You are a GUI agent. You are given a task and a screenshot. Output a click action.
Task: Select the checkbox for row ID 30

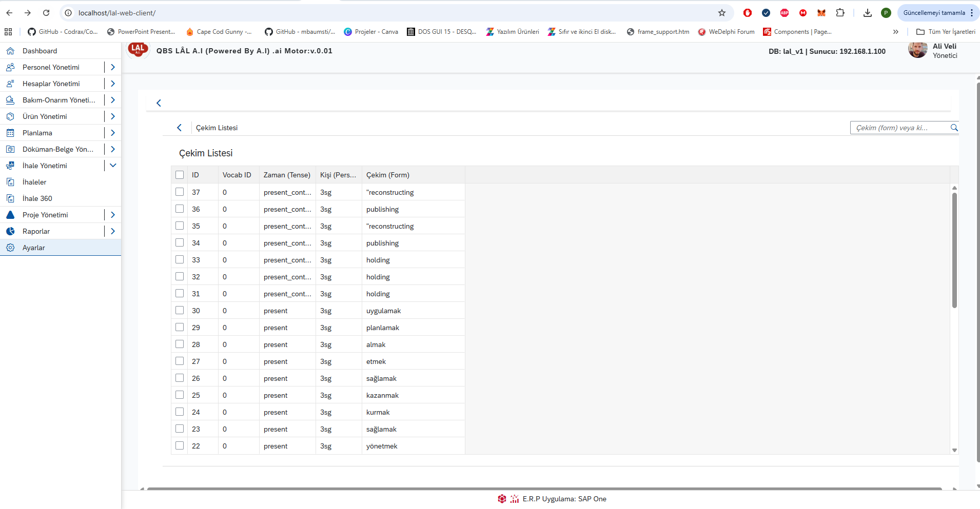(x=180, y=310)
